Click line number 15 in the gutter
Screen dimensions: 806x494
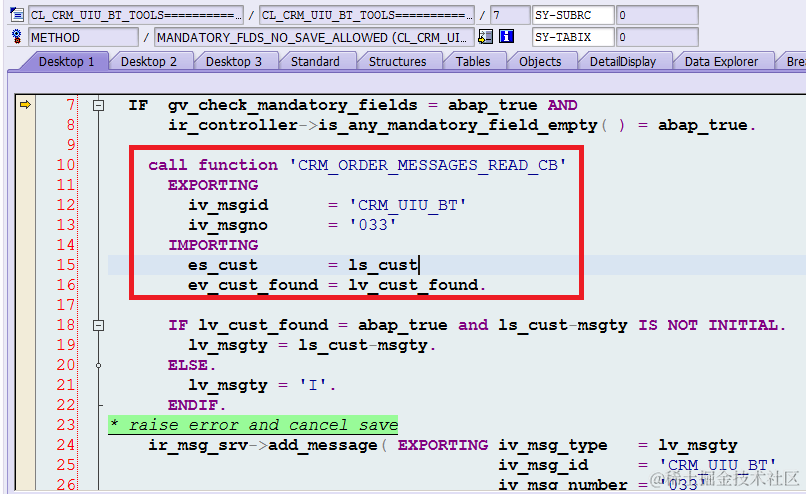[66, 265]
